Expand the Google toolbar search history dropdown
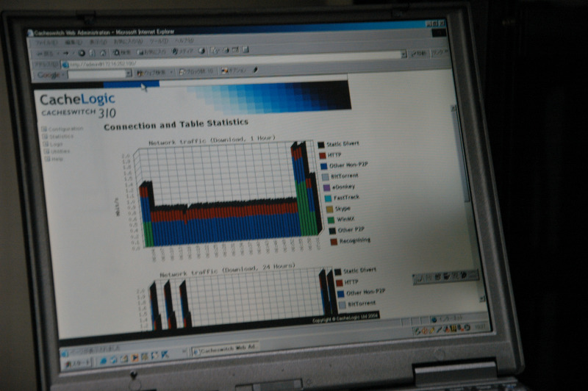Screen dimensions: 588x391 tap(129, 73)
